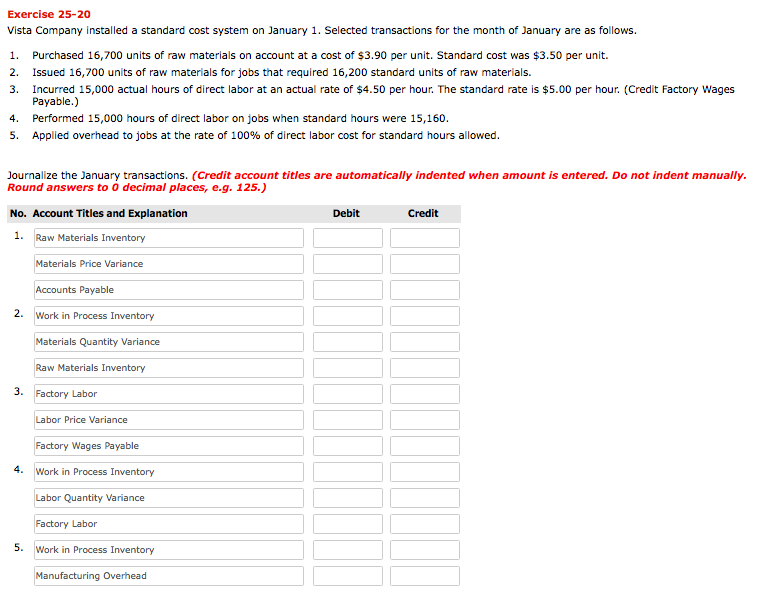Click the Credit field for Accounts Payable
774x594 pixels.
[424, 290]
